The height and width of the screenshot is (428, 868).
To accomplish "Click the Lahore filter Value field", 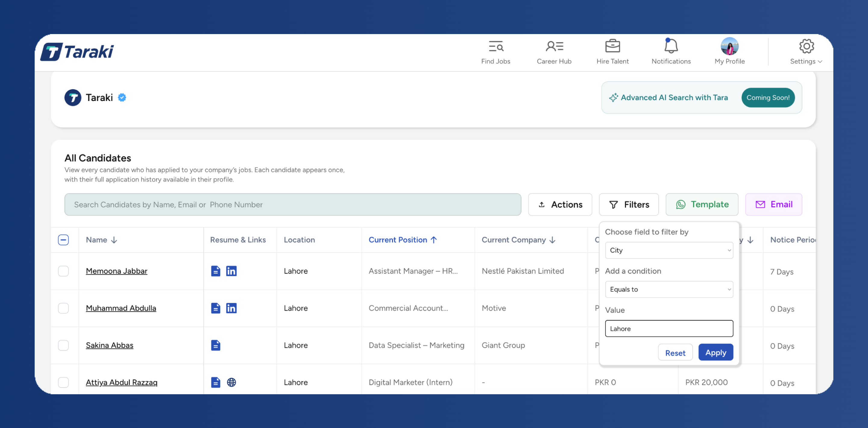I will pos(669,328).
